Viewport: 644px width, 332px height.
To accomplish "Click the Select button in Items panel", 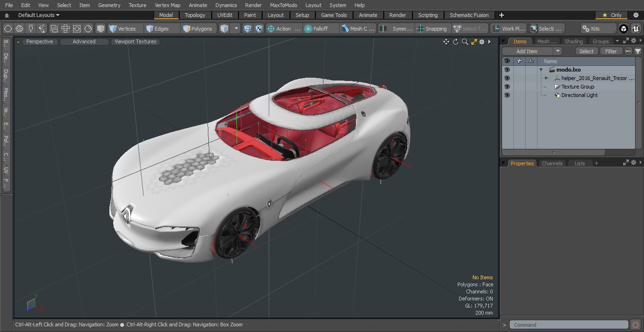I will tap(586, 51).
